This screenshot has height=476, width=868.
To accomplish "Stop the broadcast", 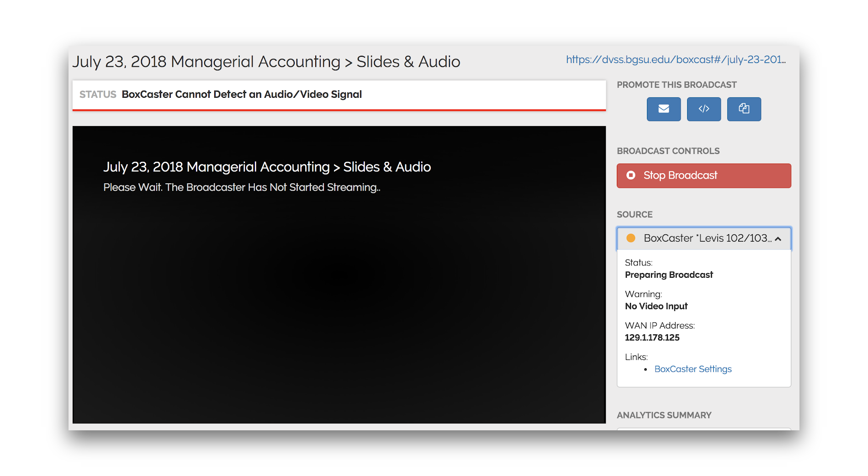I will coord(704,175).
